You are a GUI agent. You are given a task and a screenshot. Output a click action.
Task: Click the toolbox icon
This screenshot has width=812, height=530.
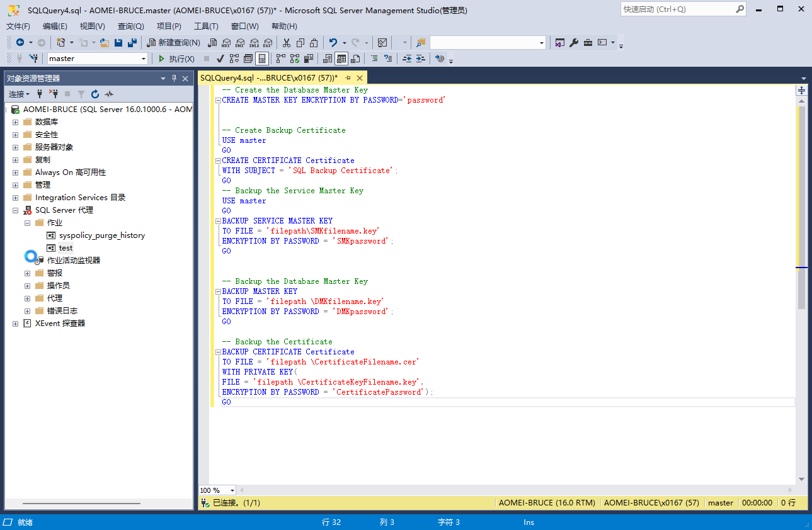[x=588, y=42]
